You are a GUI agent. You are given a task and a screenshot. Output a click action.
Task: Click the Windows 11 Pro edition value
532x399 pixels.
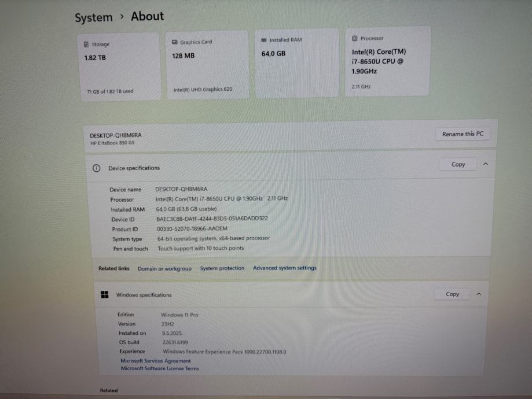point(179,315)
